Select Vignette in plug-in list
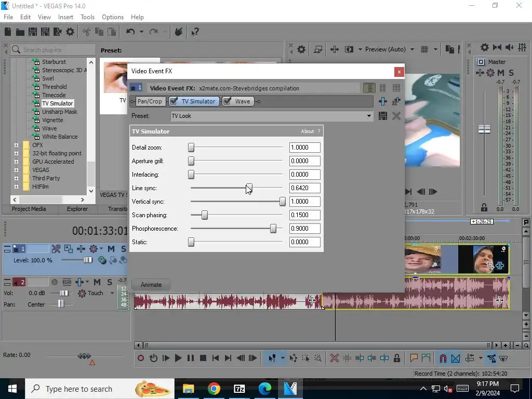Image resolution: width=532 pixels, height=399 pixels. coord(52,120)
